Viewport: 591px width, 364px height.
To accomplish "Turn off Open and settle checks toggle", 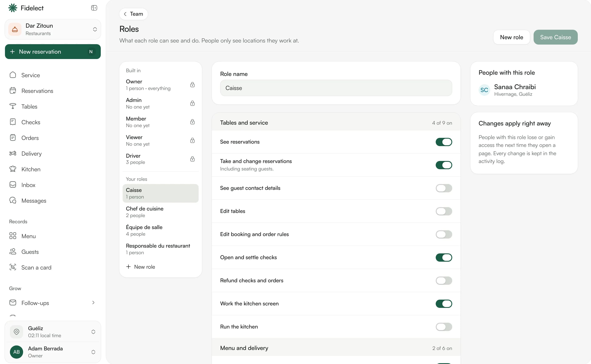I will [444, 257].
